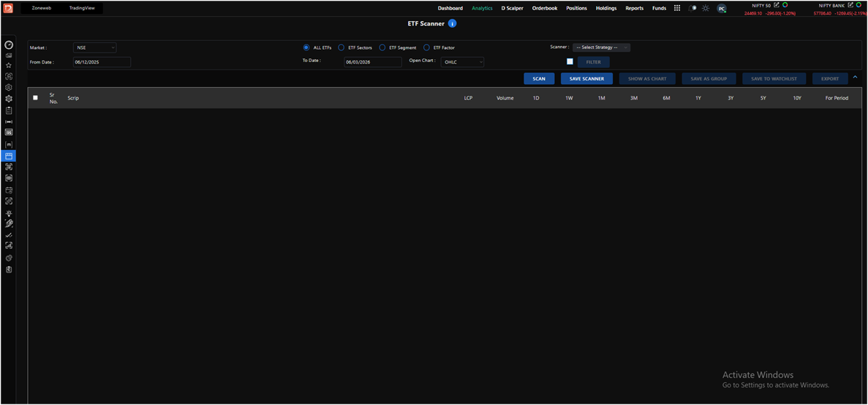Screen dimensions: 868x405
Task: Open the Market NSE dropdown
Action: pos(94,48)
